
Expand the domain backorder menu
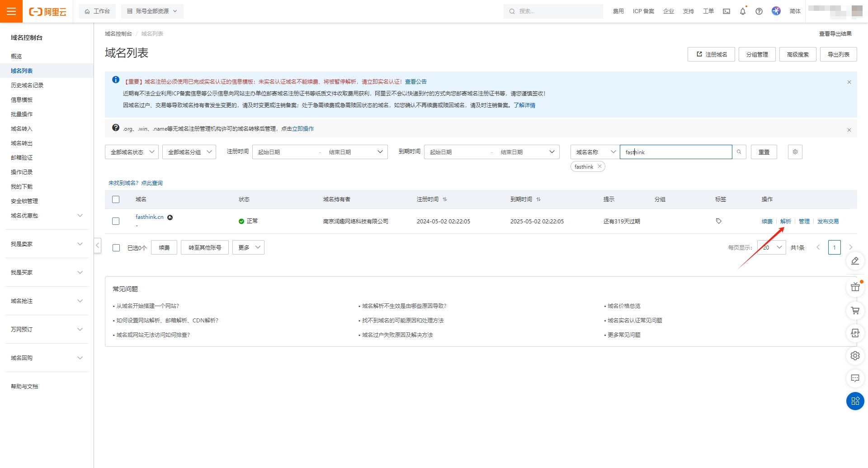pyautogui.click(x=47, y=301)
